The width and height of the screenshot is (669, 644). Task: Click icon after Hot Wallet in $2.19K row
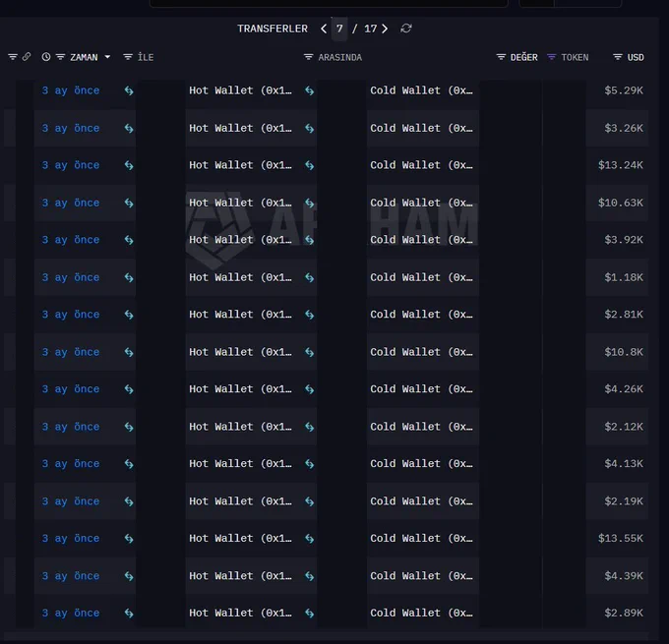310,501
